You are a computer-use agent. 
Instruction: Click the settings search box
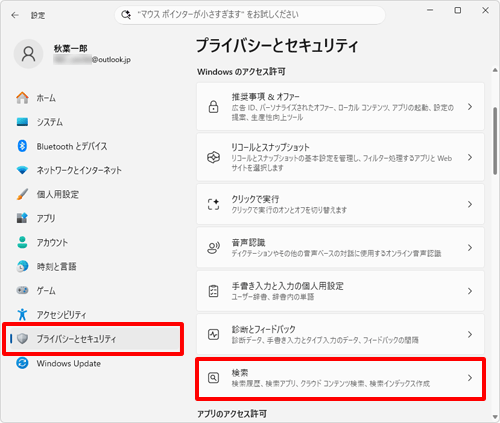250,15
